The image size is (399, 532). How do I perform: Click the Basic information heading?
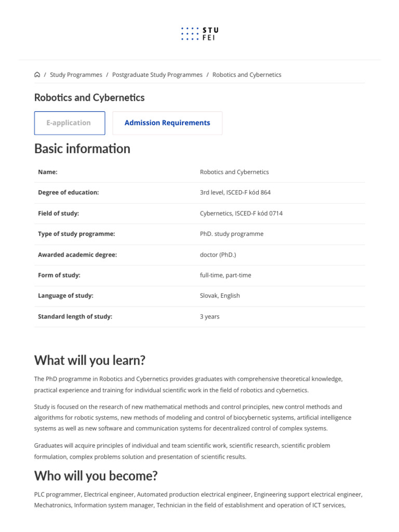coord(82,149)
